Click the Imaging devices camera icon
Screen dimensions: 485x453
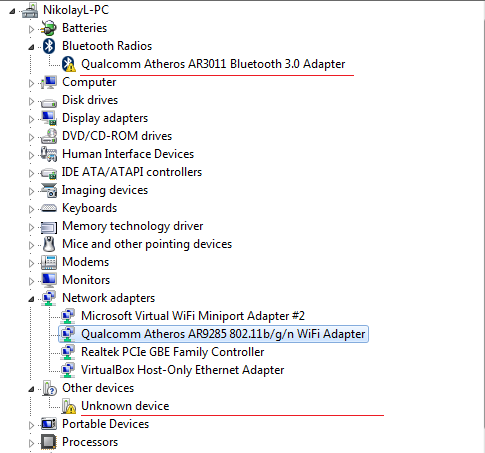[49, 190]
